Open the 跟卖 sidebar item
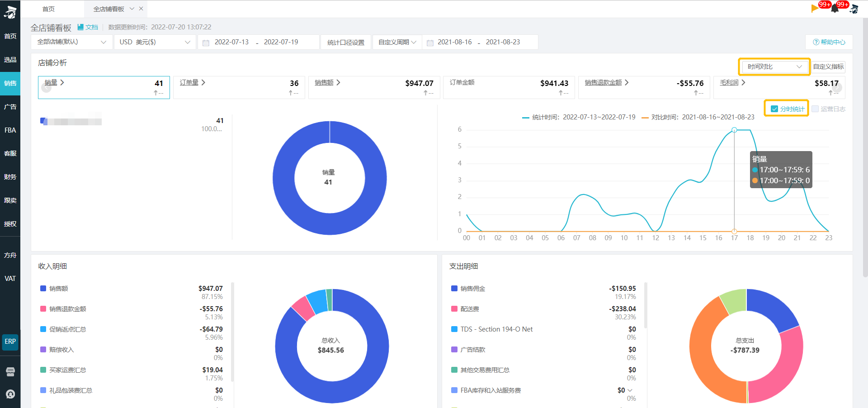The height and width of the screenshot is (408, 868). [10, 200]
